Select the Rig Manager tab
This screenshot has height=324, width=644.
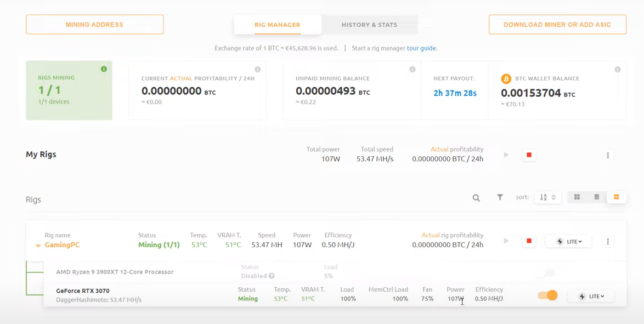click(277, 25)
